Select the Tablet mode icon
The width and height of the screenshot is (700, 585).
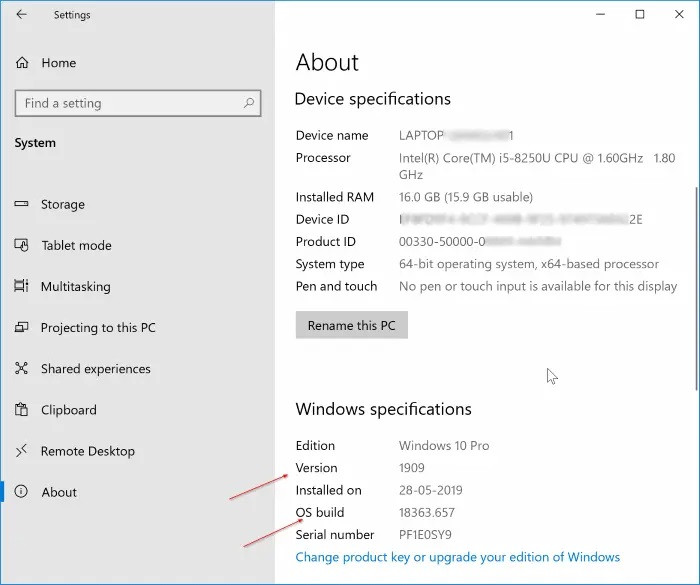coord(21,245)
